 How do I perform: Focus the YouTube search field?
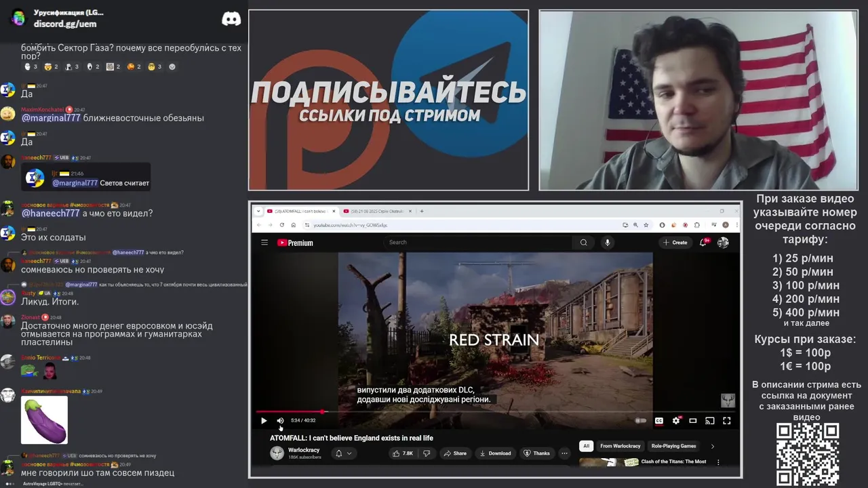coord(478,242)
